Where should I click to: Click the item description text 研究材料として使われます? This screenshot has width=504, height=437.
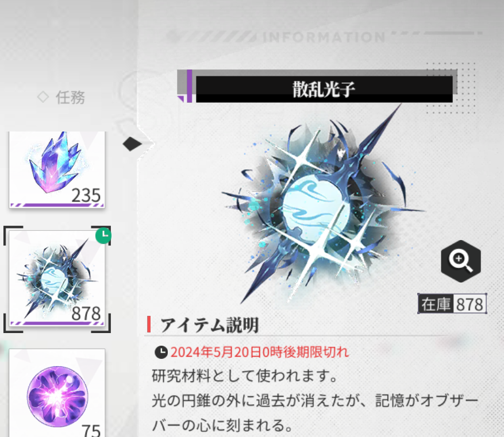coord(244,376)
